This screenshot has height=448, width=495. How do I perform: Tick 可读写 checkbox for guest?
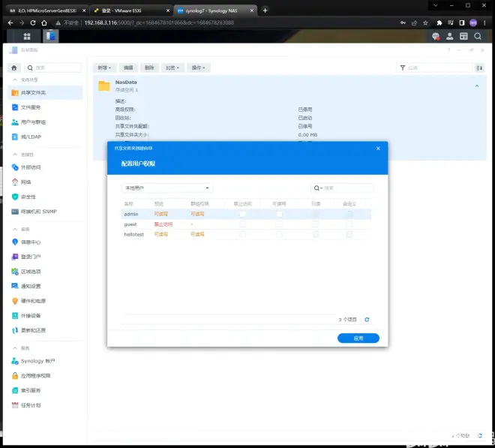point(279,224)
